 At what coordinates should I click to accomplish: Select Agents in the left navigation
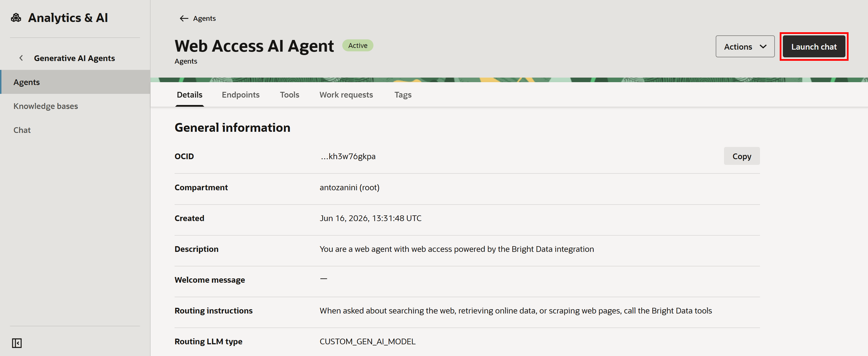click(x=75, y=82)
